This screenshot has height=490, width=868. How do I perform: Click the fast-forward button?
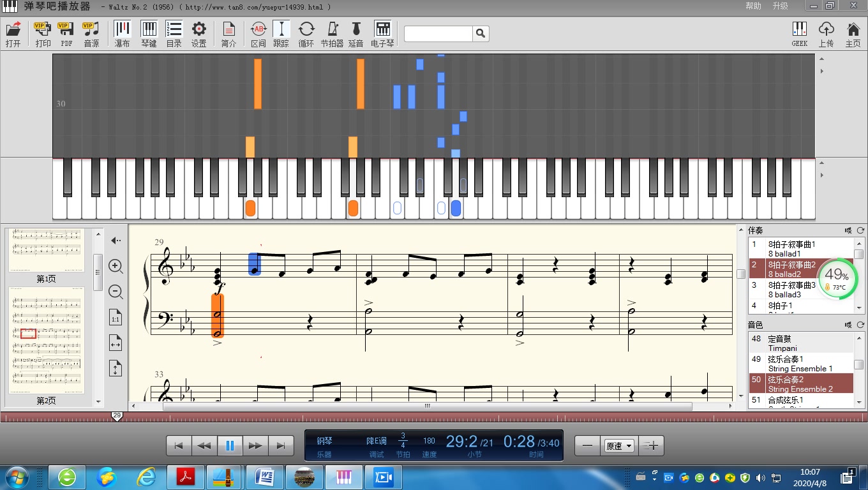pos(255,445)
